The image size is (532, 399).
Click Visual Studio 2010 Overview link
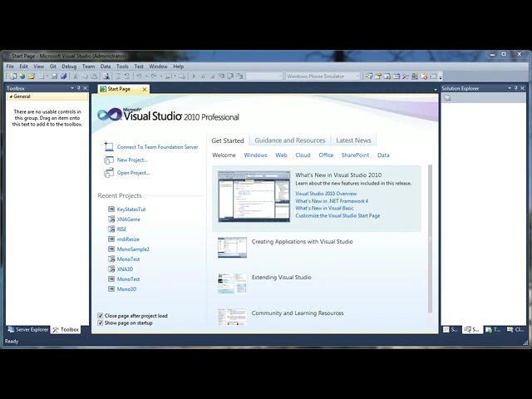click(x=326, y=194)
